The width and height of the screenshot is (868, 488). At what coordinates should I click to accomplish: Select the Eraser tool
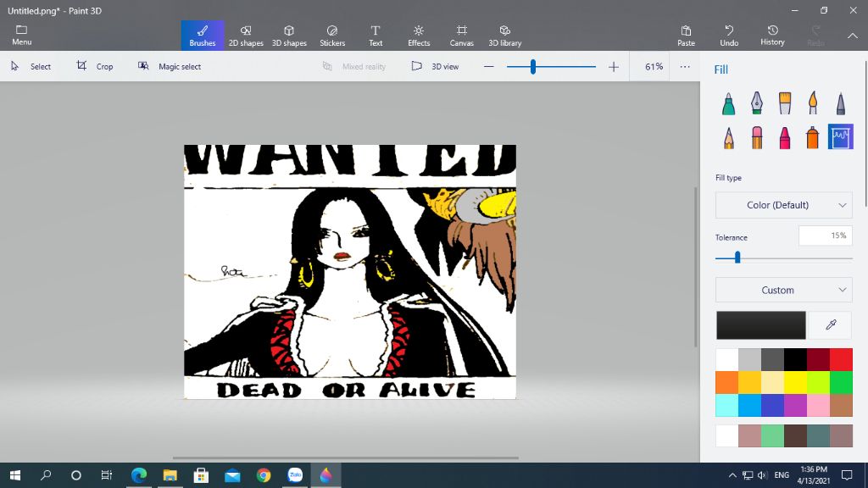point(757,137)
